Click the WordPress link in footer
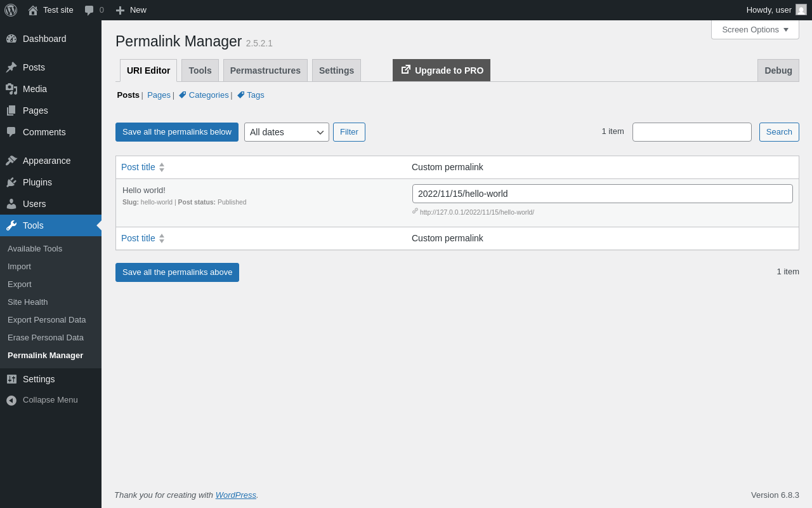 coord(236,495)
